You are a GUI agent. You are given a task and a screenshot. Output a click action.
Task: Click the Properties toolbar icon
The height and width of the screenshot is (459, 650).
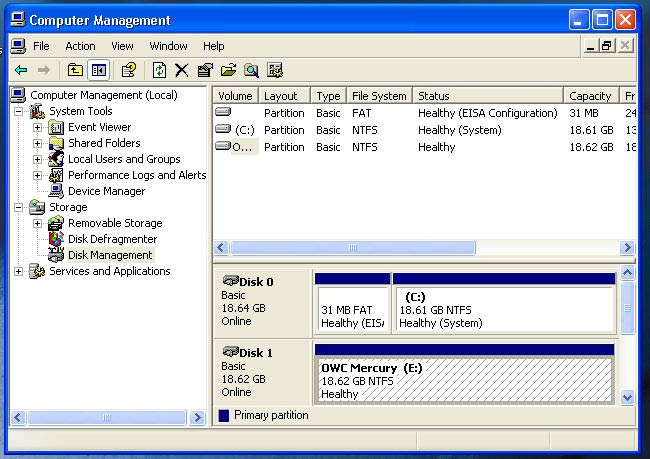205,70
